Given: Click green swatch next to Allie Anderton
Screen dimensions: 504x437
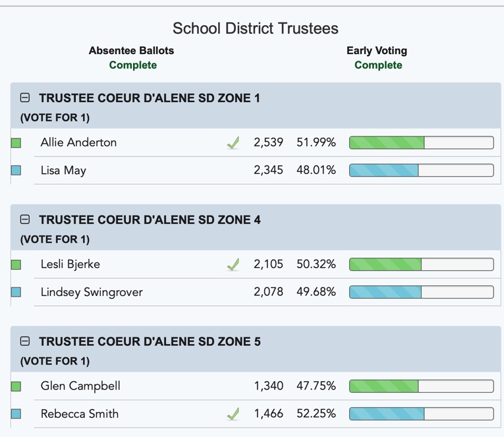Looking at the screenshot, I should tap(16, 143).
